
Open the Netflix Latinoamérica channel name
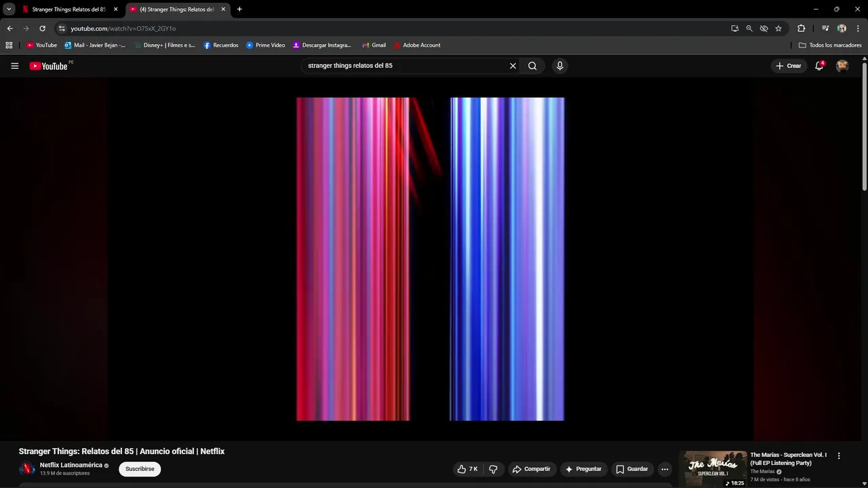pos(71,465)
